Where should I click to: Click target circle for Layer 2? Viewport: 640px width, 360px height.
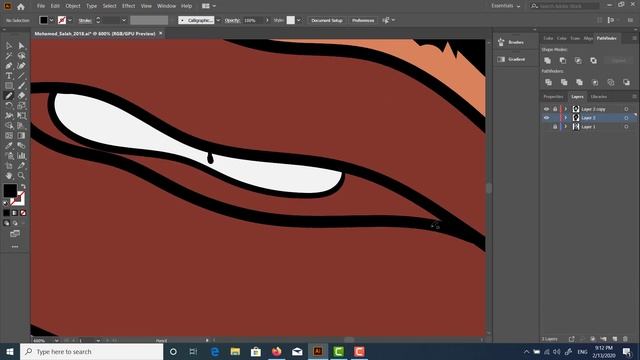626,118
